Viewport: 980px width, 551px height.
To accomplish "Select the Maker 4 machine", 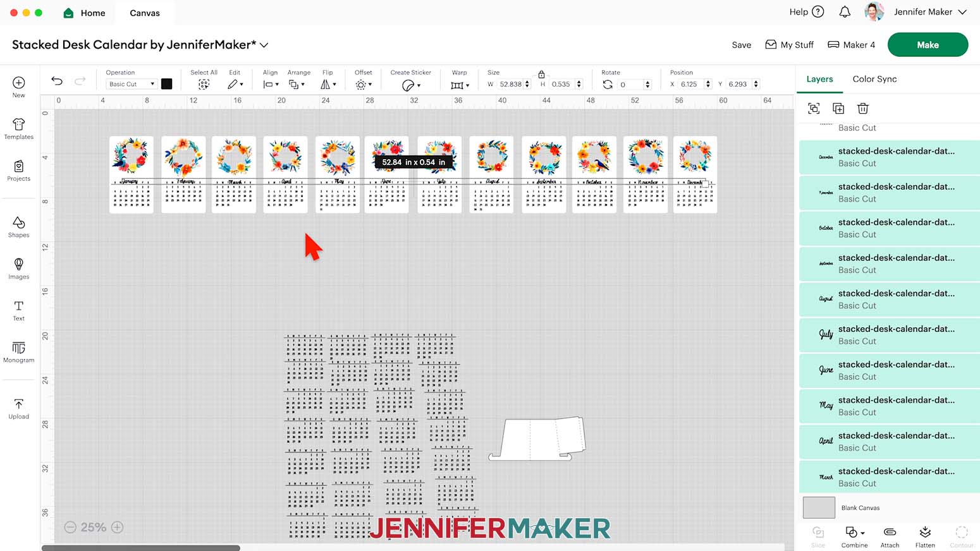I will click(x=851, y=45).
